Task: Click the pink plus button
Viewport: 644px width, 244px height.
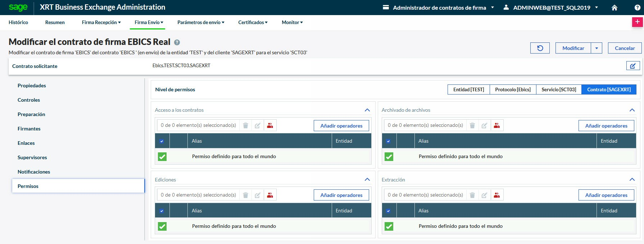Action: [x=637, y=22]
